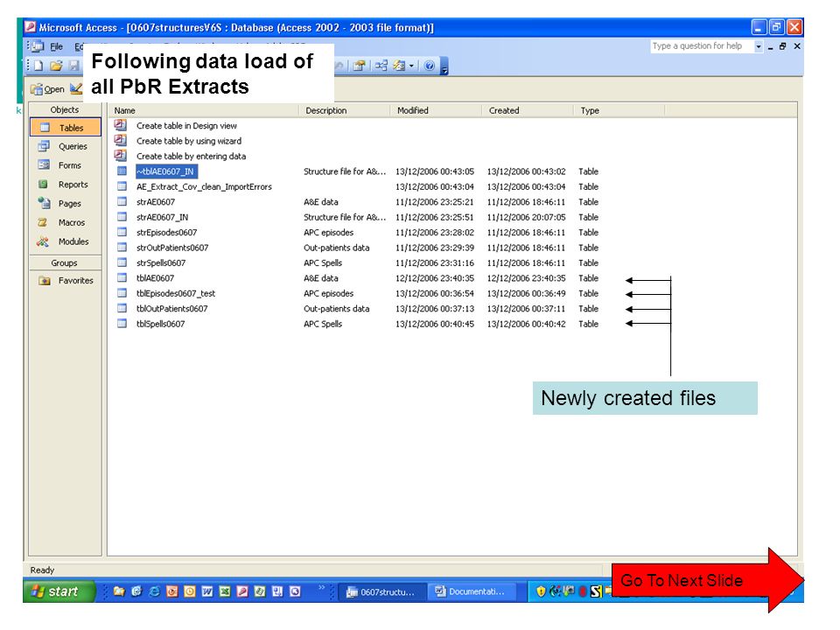This screenshot has width=840, height=630.
Task: Click the Create table by using wizard icon
Action: click(x=121, y=140)
